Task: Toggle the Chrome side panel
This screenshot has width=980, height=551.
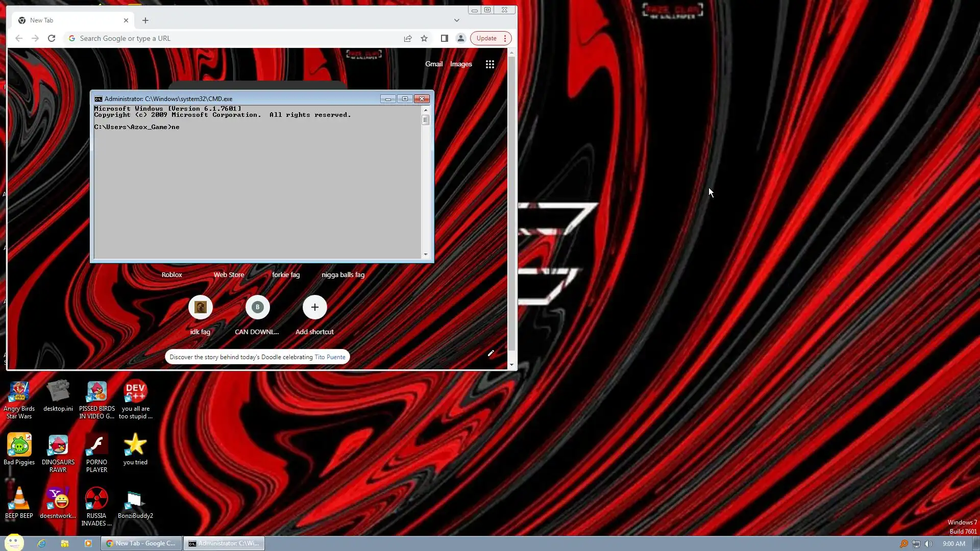Action: pyautogui.click(x=444, y=38)
